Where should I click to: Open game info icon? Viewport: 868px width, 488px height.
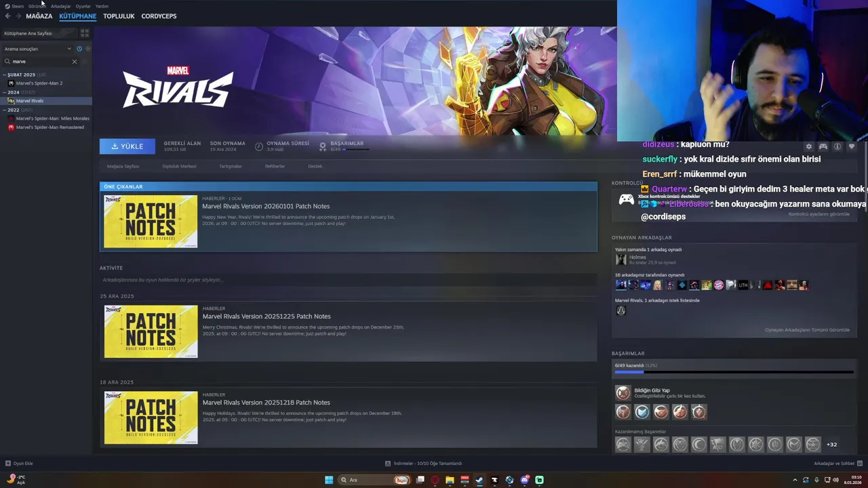pyautogui.click(x=837, y=146)
